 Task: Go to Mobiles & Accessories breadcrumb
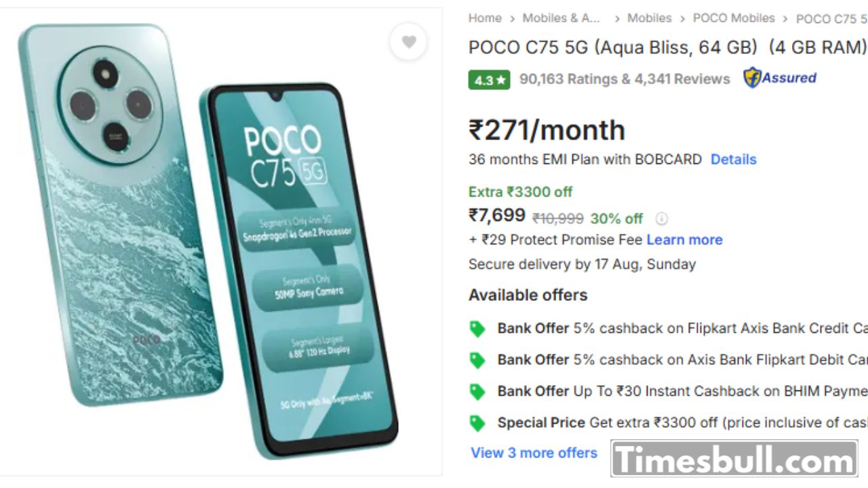pos(561,18)
